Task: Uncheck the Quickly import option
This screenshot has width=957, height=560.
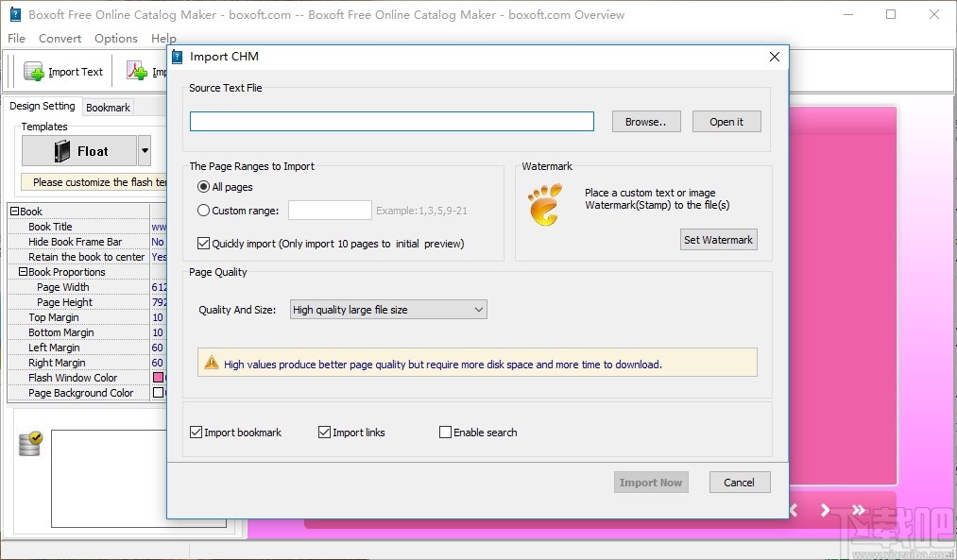Action: pyautogui.click(x=203, y=243)
